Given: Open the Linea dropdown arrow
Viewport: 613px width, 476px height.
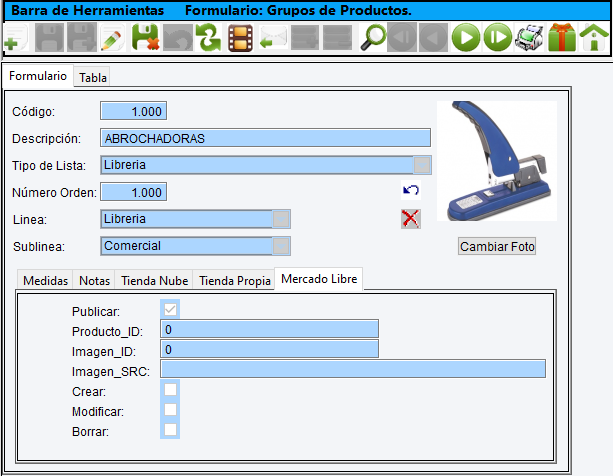Looking at the screenshot, I should tap(281, 219).
